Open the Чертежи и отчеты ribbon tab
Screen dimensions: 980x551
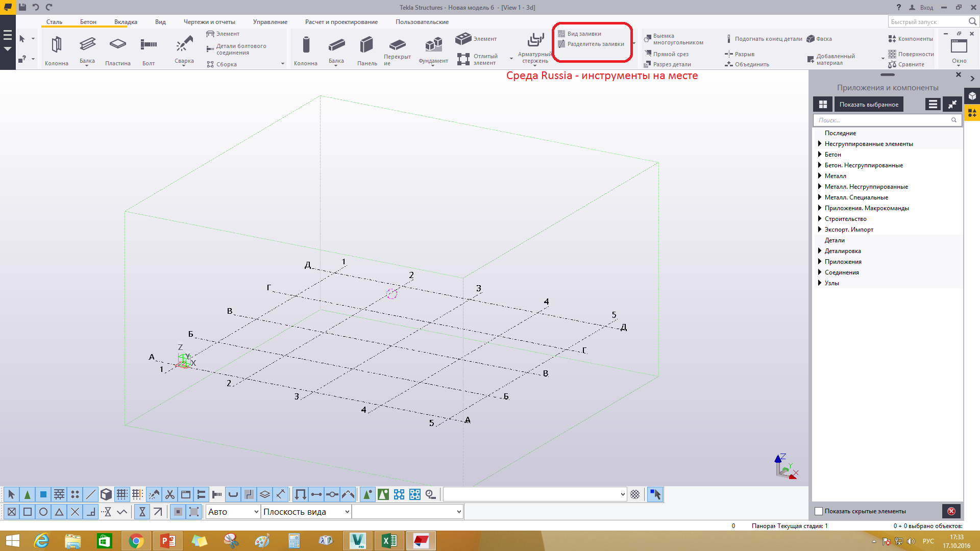(209, 22)
